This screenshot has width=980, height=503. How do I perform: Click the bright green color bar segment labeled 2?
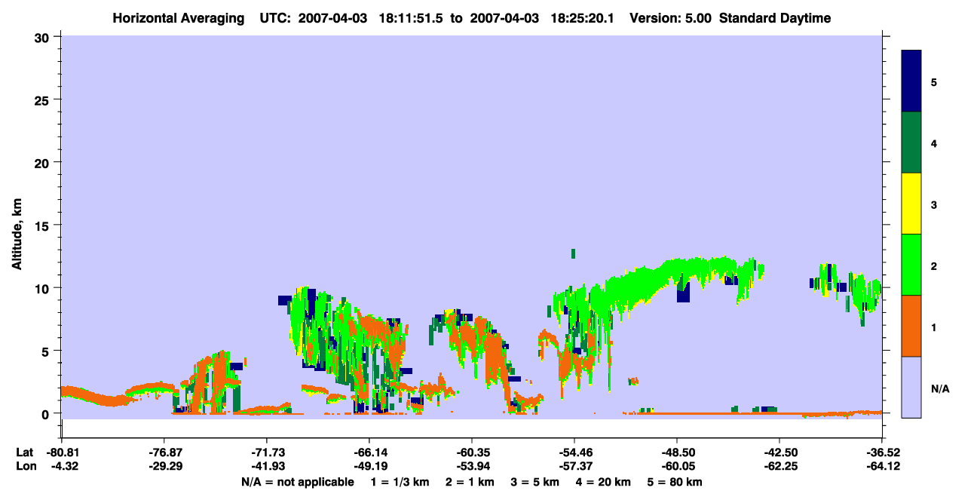coord(911,265)
